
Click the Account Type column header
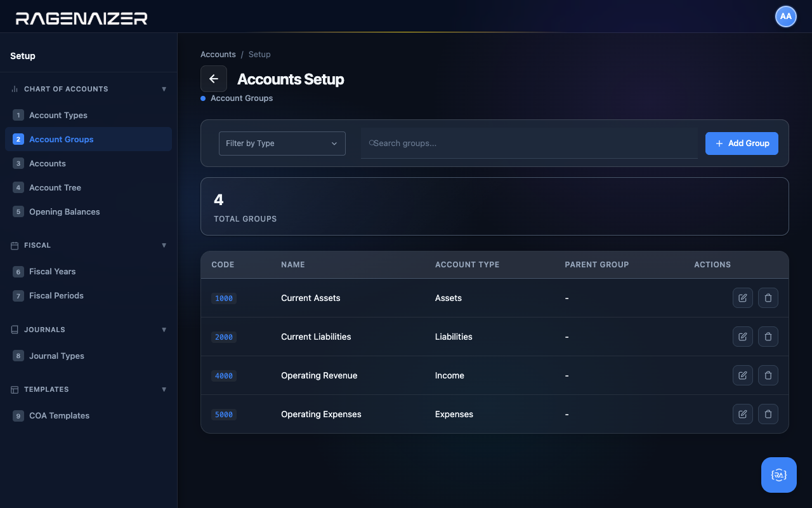467,265
